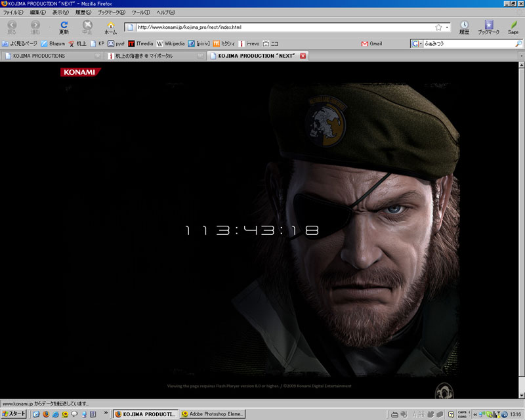Open the Blogum bookmark
525x420 pixels.
tap(53, 43)
